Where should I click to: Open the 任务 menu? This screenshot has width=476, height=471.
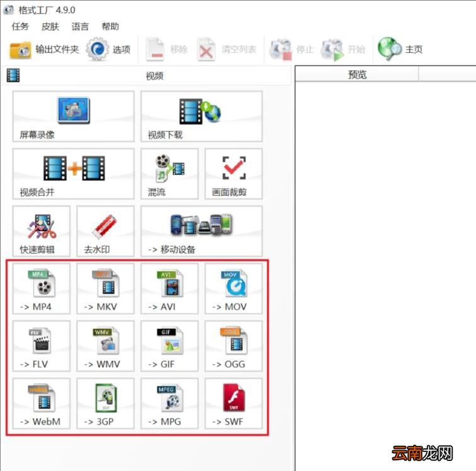tap(20, 26)
